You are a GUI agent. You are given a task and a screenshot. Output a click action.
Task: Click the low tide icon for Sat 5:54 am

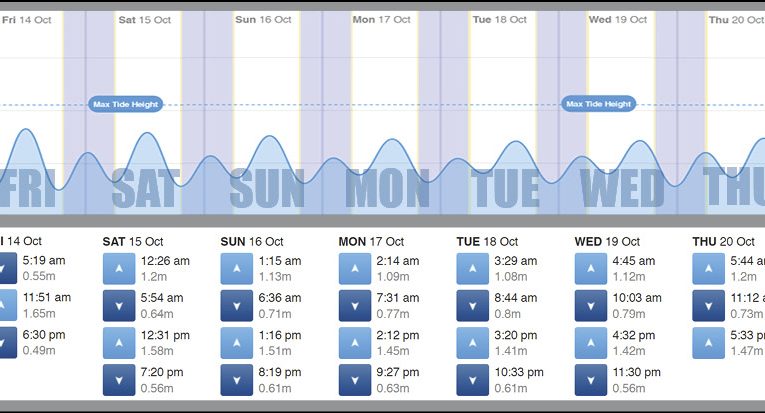pos(119,305)
